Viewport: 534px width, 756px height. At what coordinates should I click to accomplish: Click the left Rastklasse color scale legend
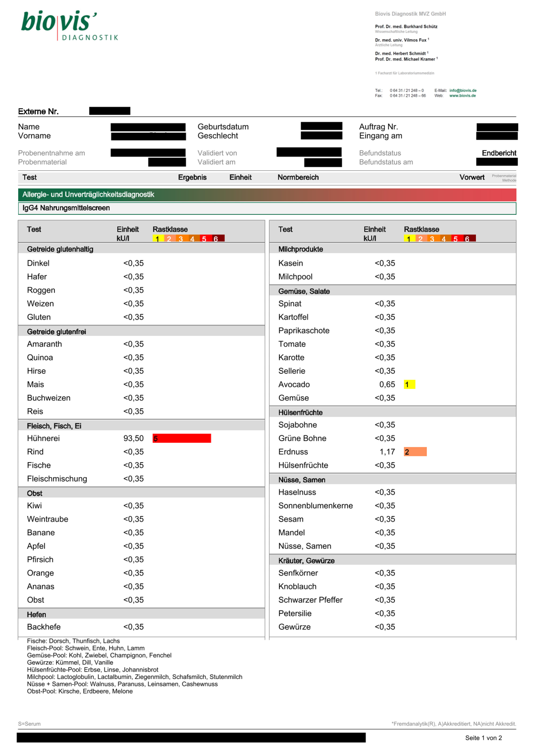click(x=188, y=238)
